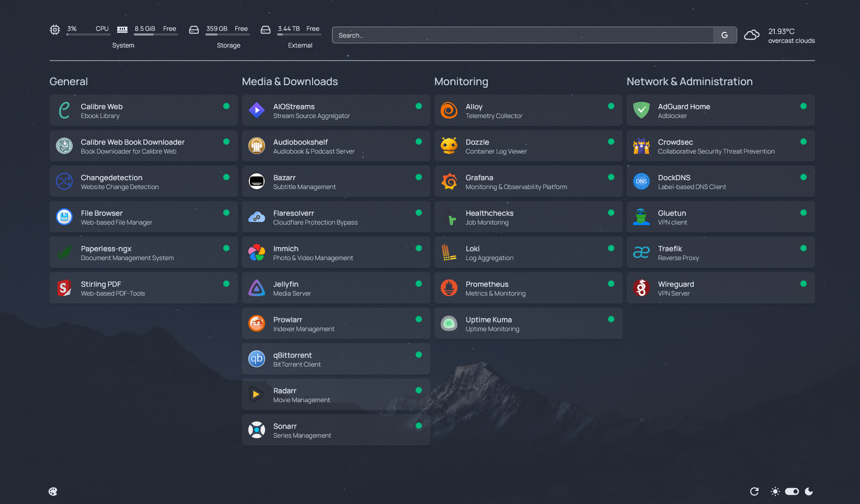860x504 pixels.
Task: Click the Sonarr icon
Action: point(257,430)
